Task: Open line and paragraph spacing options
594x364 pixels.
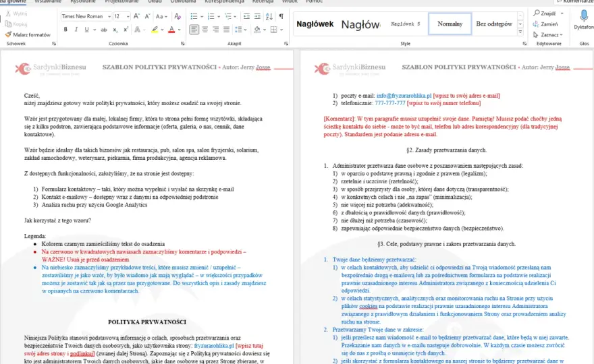Action: pos(238,30)
